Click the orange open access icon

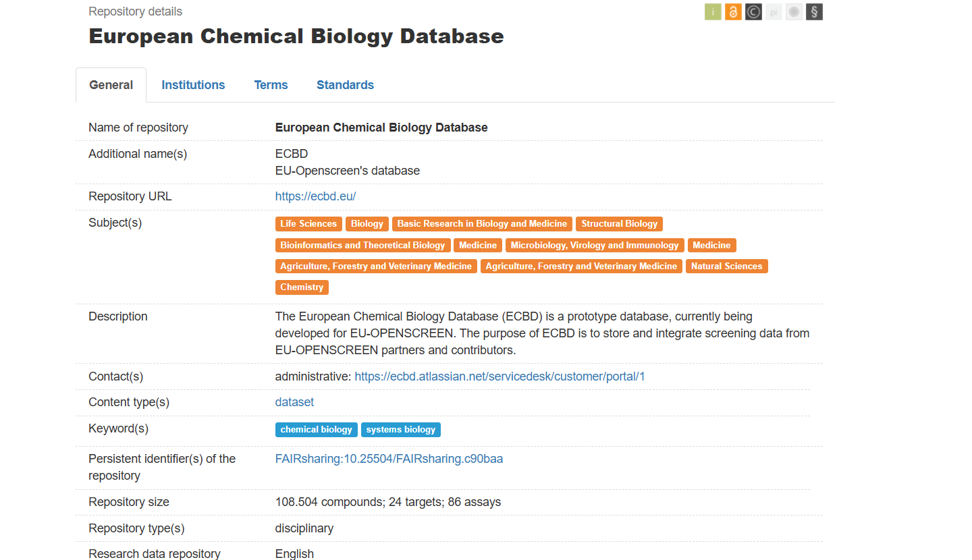coord(733,11)
